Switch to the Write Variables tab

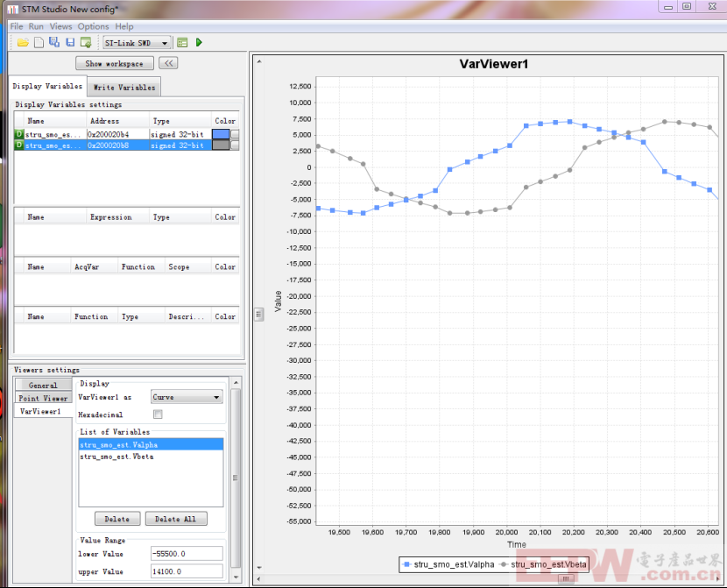[124, 87]
